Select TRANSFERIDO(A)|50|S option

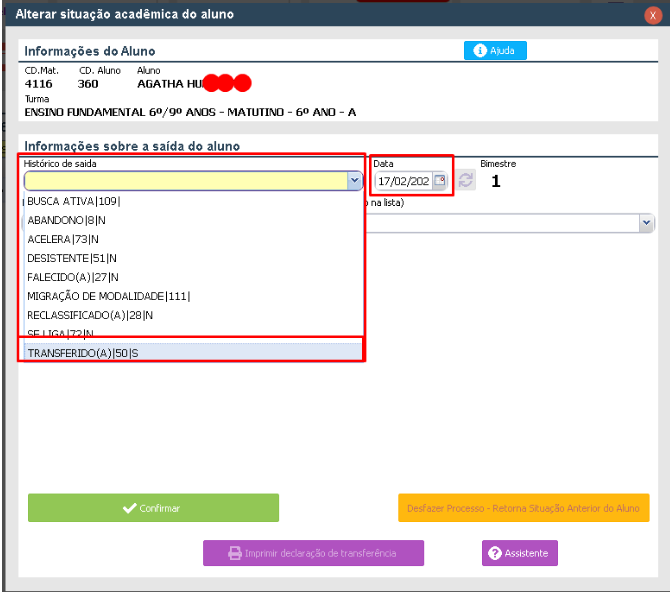[x=84, y=353]
